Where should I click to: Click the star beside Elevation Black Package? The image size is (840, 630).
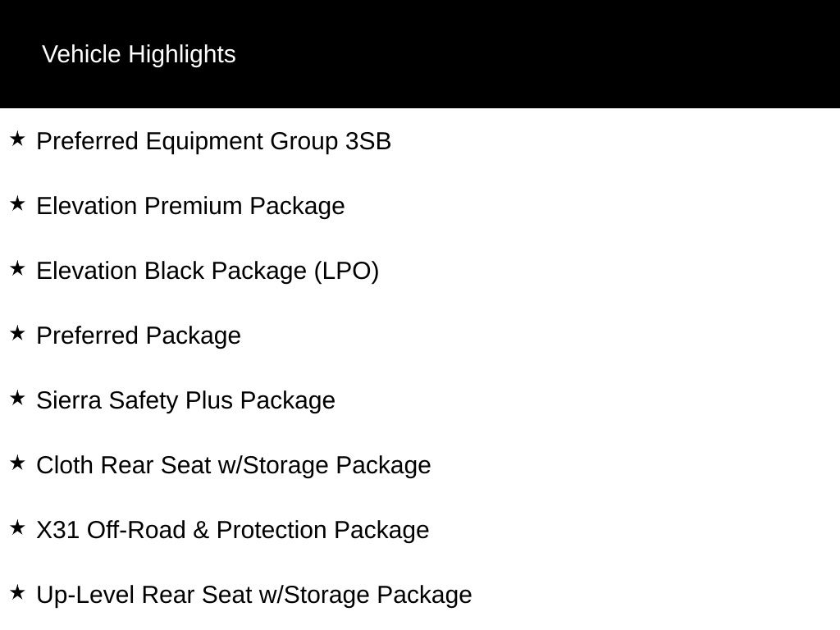(17, 268)
